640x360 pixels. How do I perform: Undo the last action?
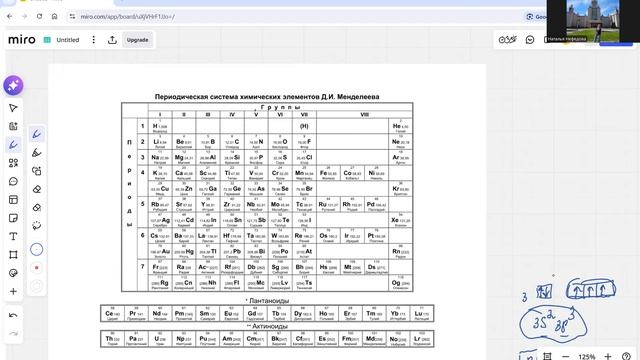pyautogui.click(x=13, y=316)
